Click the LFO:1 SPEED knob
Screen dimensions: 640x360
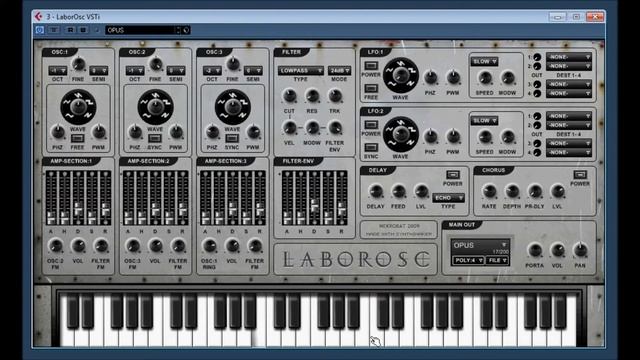click(485, 78)
